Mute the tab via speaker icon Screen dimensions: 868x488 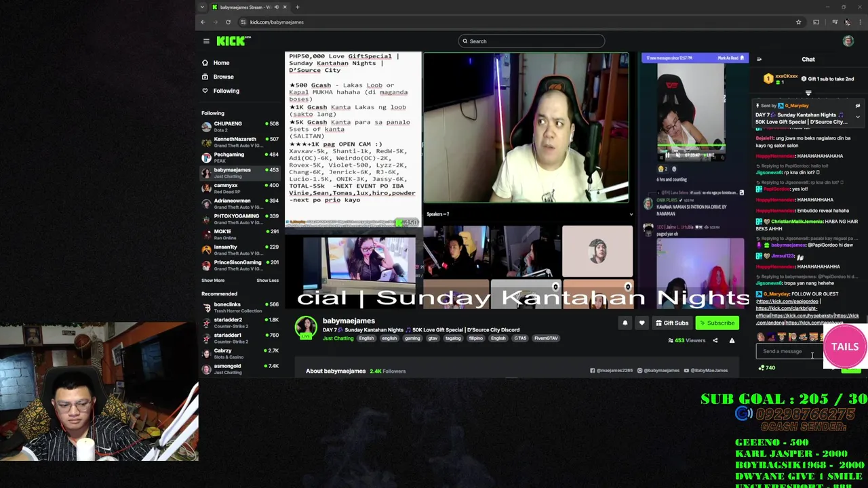[276, 7]
